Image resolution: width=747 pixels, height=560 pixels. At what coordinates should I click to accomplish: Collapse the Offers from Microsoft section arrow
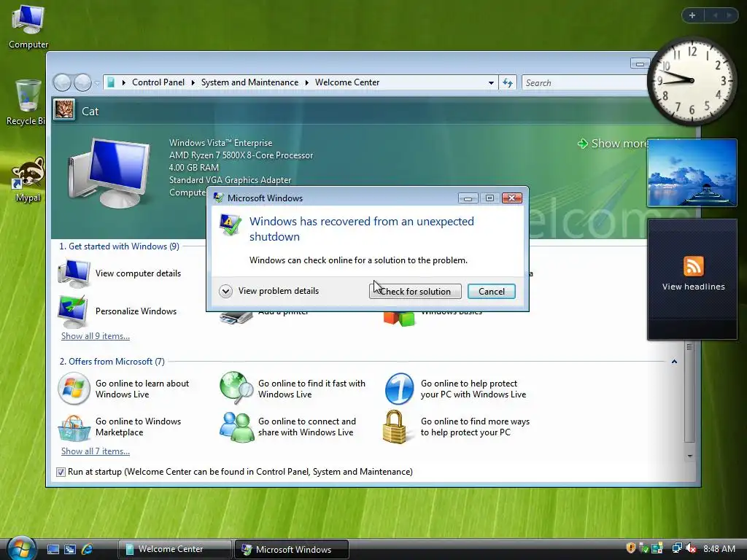pos(674,362)
